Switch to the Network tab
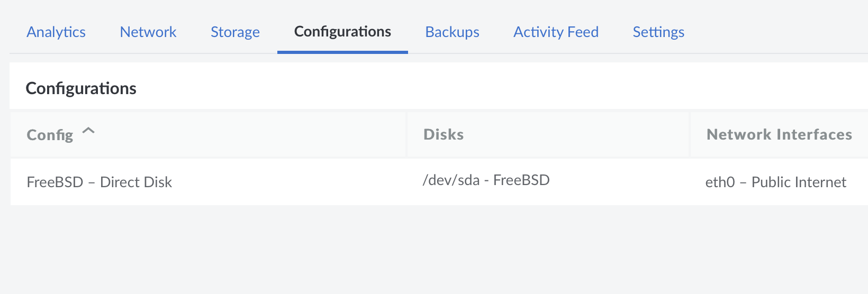 click(x=148, y=32)
